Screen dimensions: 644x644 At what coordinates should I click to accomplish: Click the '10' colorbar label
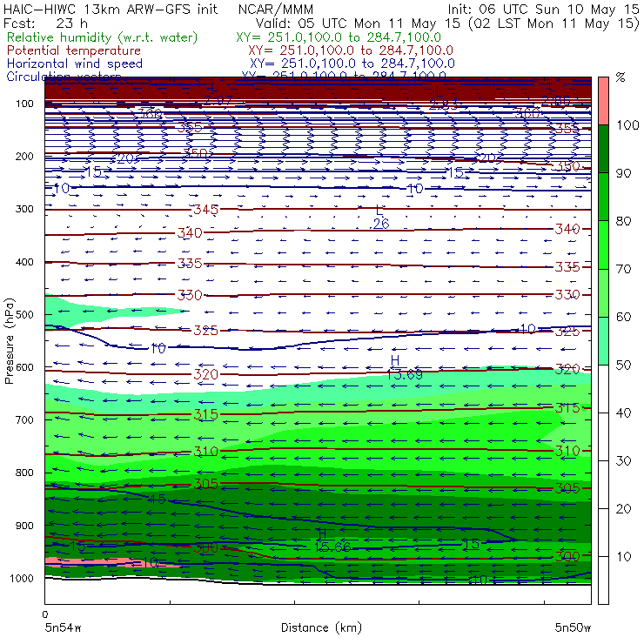[x=623, y=557]
